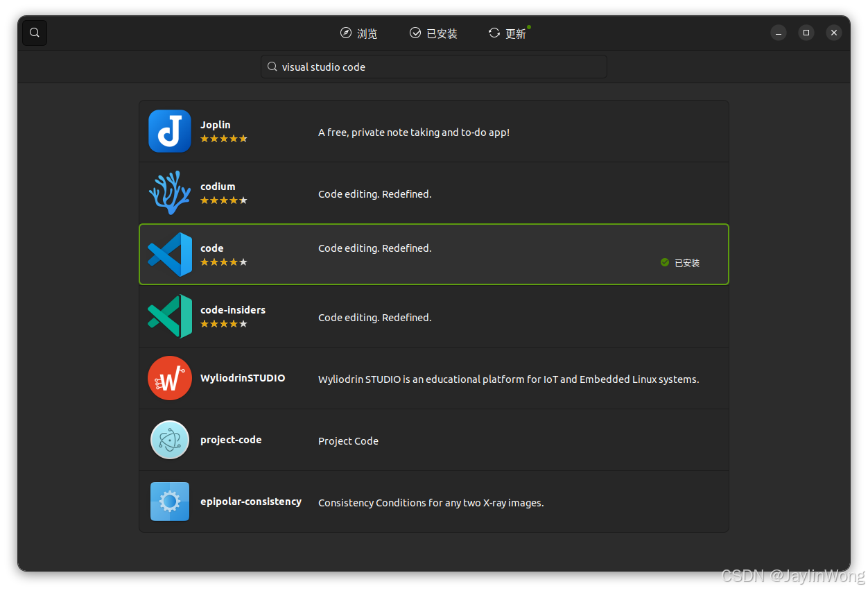
Task: Maximize the software center window
Action: pyautogui.click(x=806, y=33)
